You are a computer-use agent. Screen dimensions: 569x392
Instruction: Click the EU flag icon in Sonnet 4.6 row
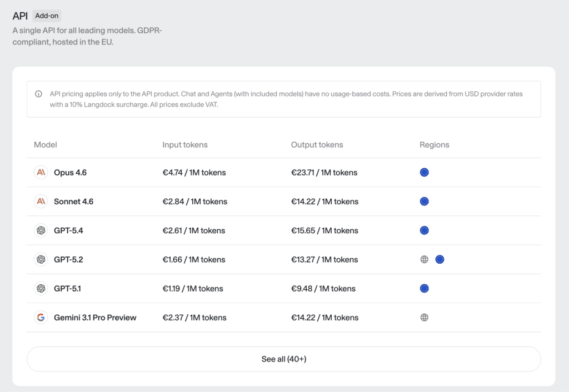tap(424, 201)
